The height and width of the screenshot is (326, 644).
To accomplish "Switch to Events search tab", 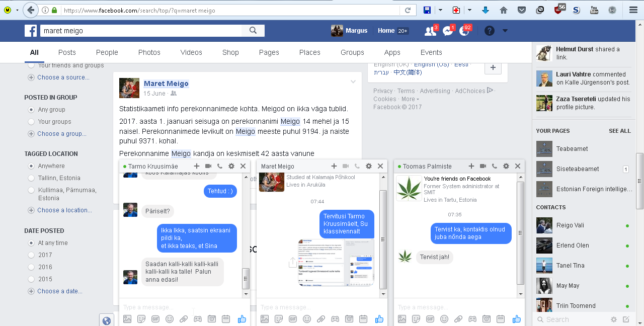I will click(431, 52).
